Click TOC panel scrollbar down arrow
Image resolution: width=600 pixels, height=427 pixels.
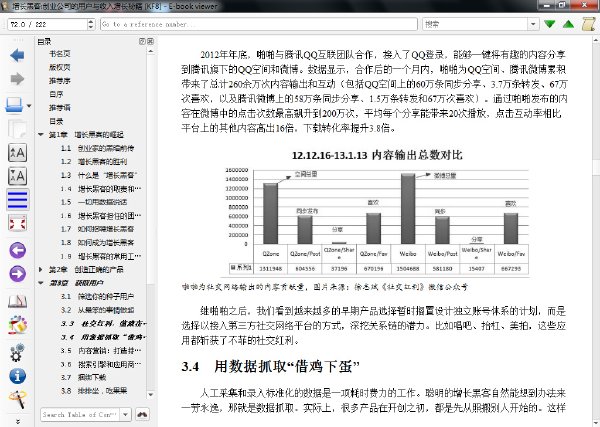tap(150, 394)
